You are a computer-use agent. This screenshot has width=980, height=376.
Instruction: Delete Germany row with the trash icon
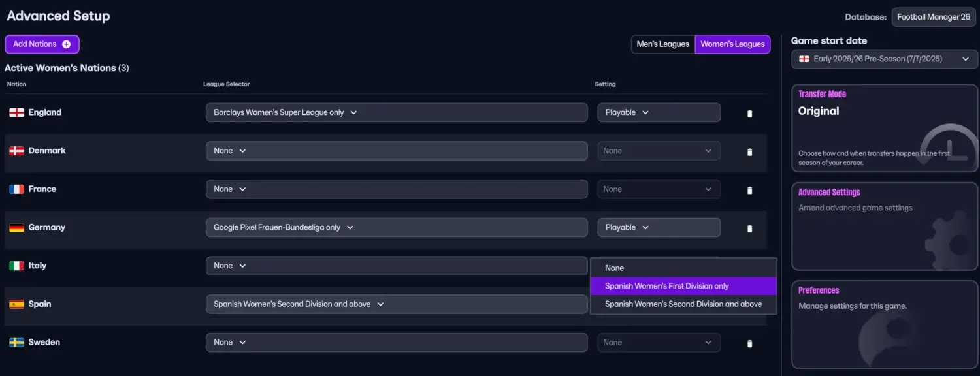tap(749, 228)
